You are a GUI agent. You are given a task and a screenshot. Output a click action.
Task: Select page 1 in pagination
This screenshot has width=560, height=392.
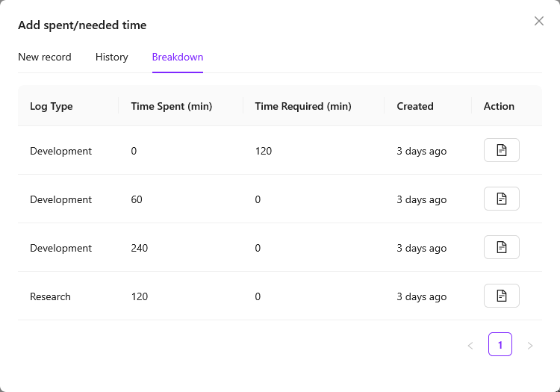pos(500,344)
